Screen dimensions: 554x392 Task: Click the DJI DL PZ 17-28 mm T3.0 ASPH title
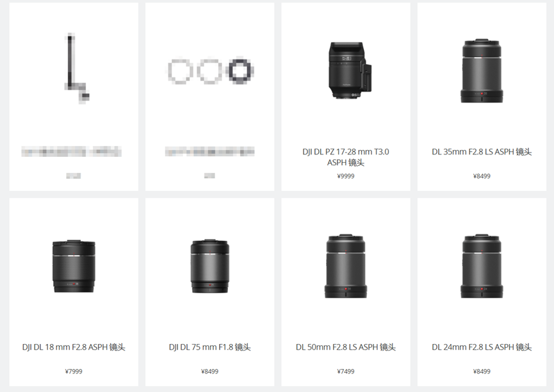click(x=346, y=157)
